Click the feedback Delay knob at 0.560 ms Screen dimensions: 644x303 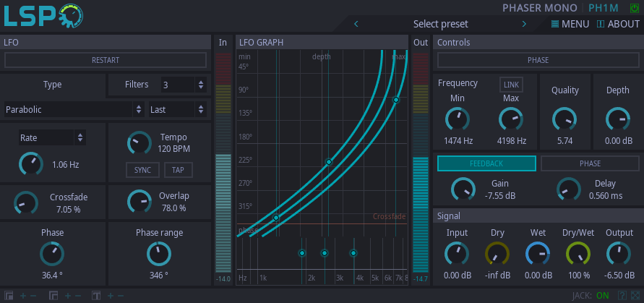(569, 189)
